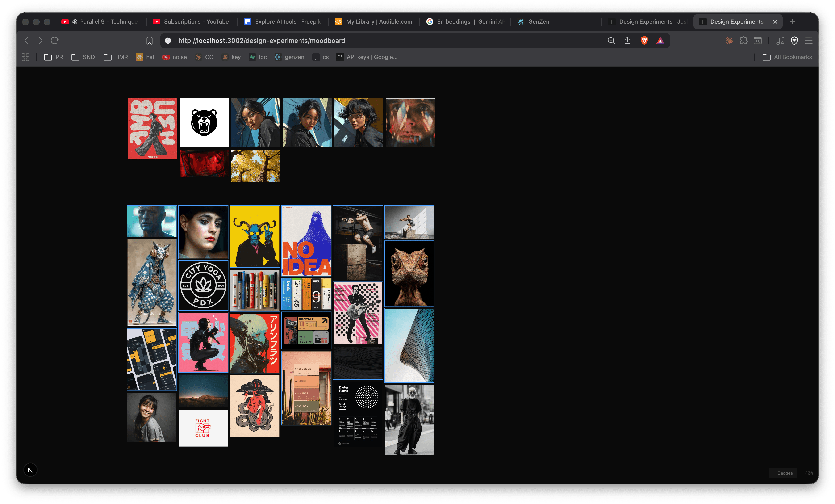This screenshot has width=835, height=504.
Task: Click the media playback music note icon
Action: click(x=781, y=40)
